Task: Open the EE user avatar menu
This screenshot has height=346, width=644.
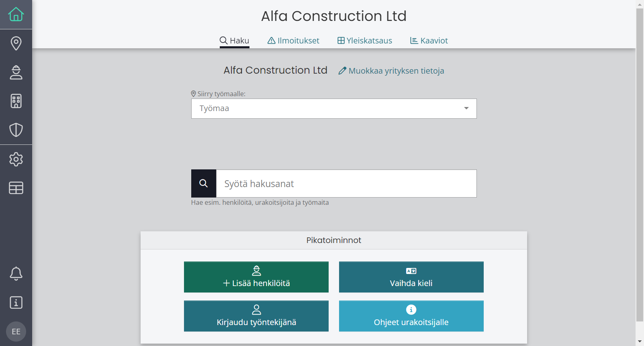Action: [x=16, y=332]
